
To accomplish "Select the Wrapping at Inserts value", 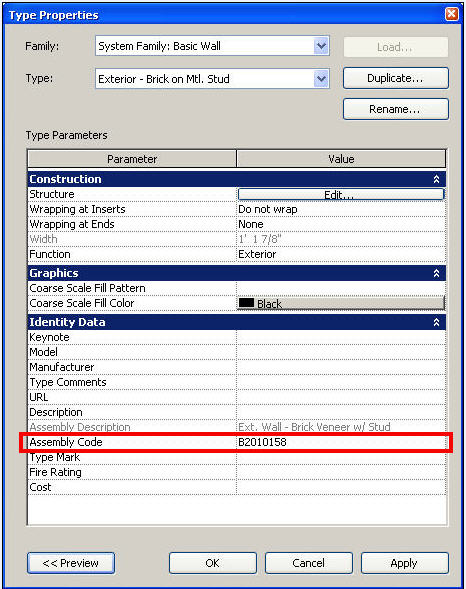I will (341, 209).
